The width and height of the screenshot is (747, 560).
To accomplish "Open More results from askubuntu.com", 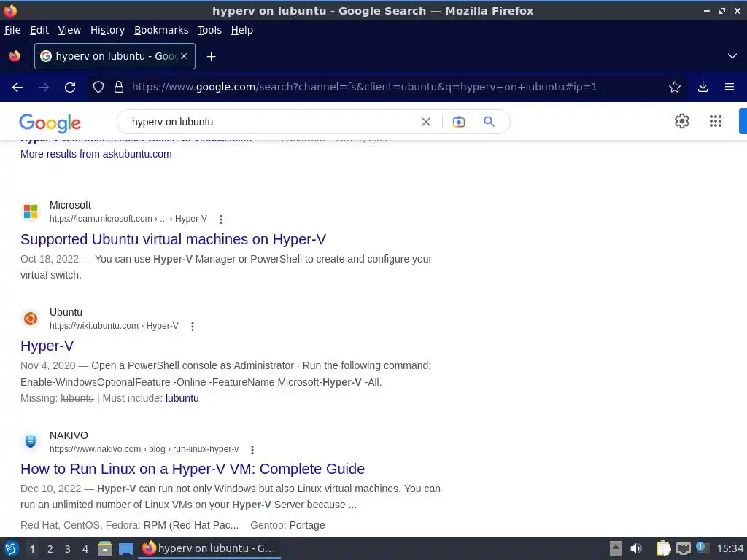I will [x=96, y=154].
